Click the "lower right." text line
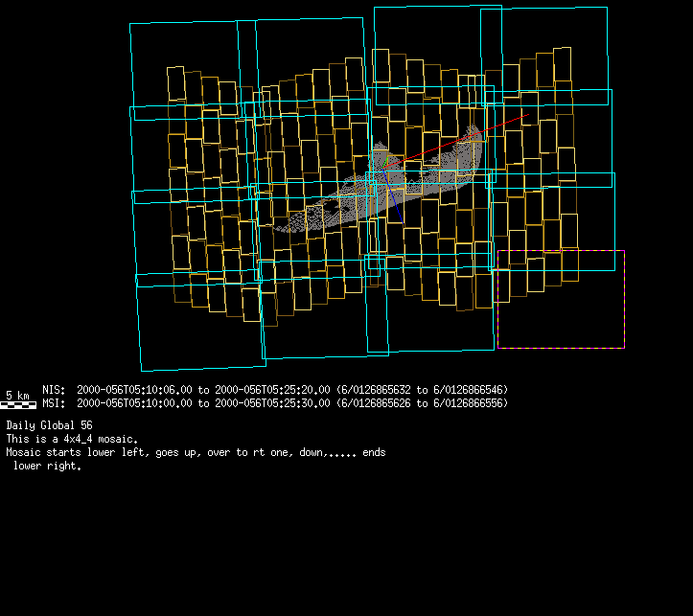The width and height of the screenshot is (693, 616). (47, 467)
